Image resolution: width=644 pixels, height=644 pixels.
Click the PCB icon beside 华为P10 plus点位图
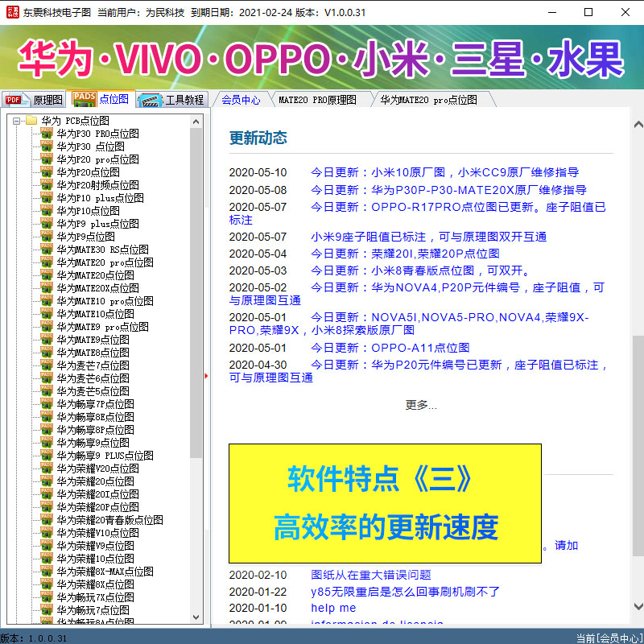pos(47,197)
